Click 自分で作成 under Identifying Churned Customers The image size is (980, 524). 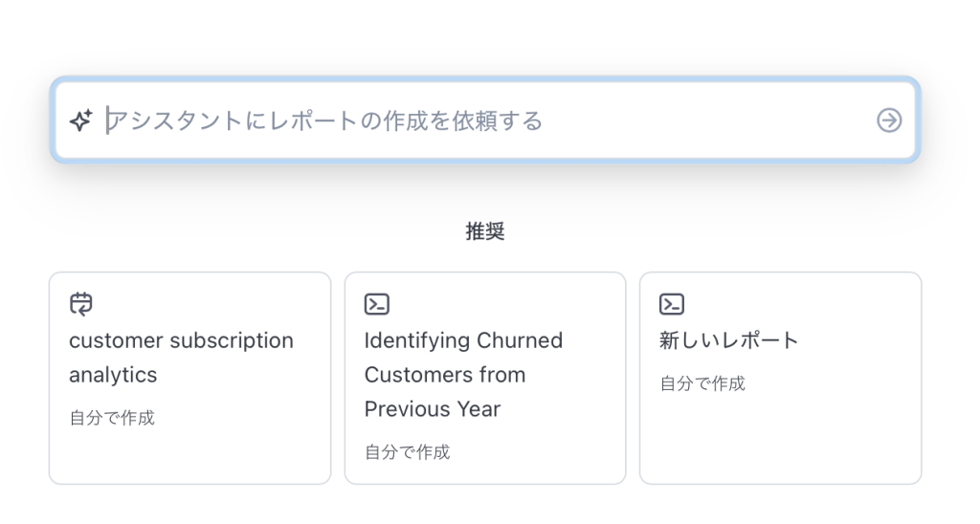coord(408,452)
